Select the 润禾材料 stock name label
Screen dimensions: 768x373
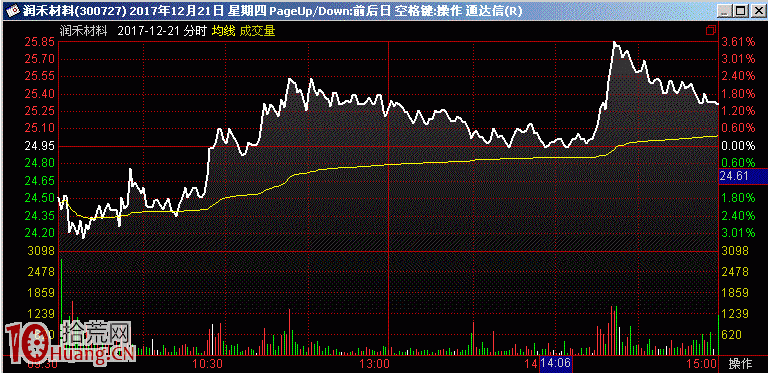tap(83, 31)
